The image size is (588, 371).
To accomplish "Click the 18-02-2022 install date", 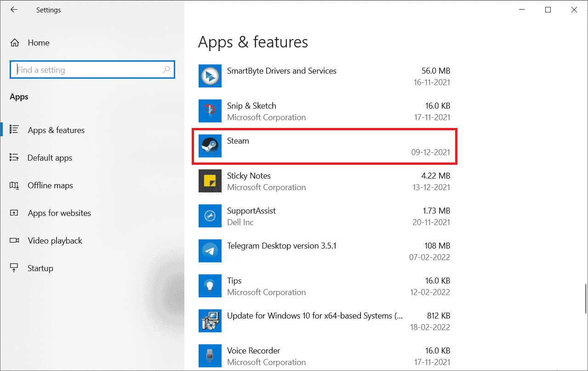I will (x=431, y=327).
